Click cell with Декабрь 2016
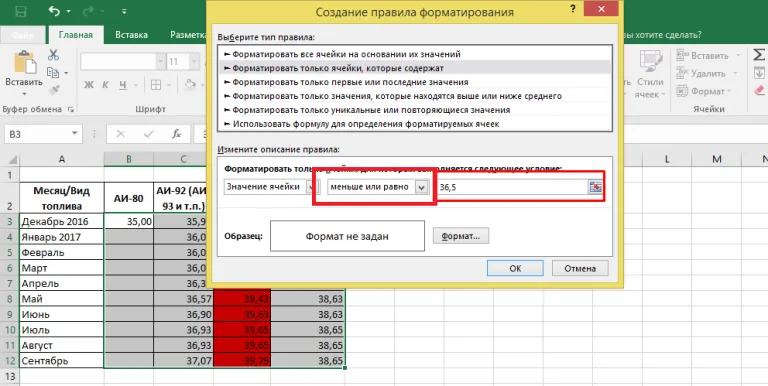The height and width of the screenshot is (386, 768). point(61,221)
